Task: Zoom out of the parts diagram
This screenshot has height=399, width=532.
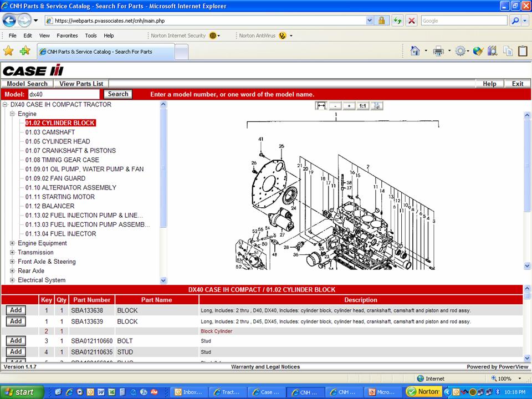Action: (x=335, y=106)
